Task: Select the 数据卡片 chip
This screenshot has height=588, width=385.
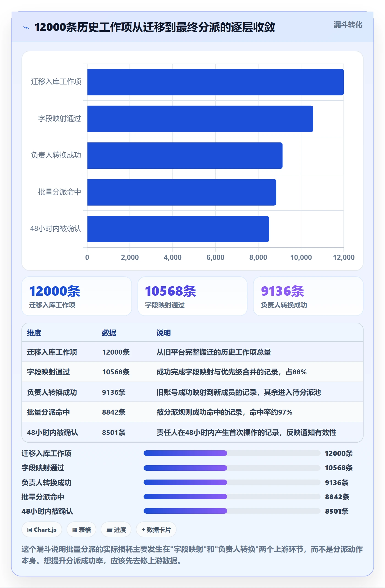Action: 156,529
